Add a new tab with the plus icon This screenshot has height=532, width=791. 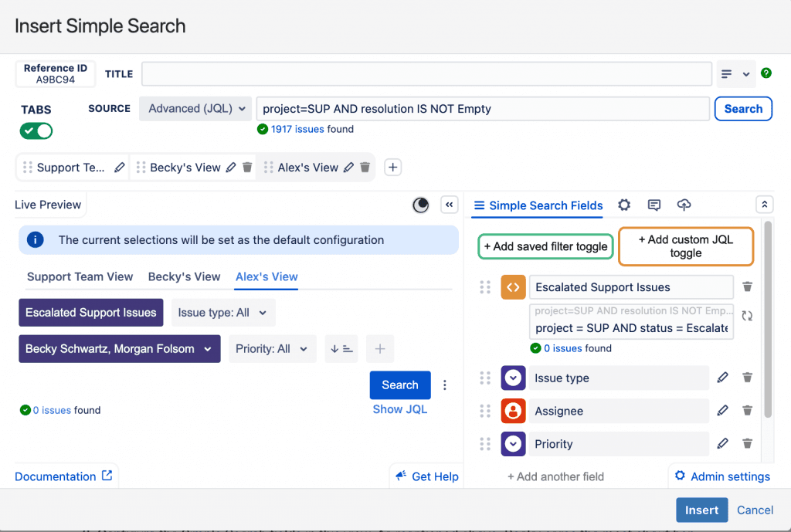coord(392,168)
